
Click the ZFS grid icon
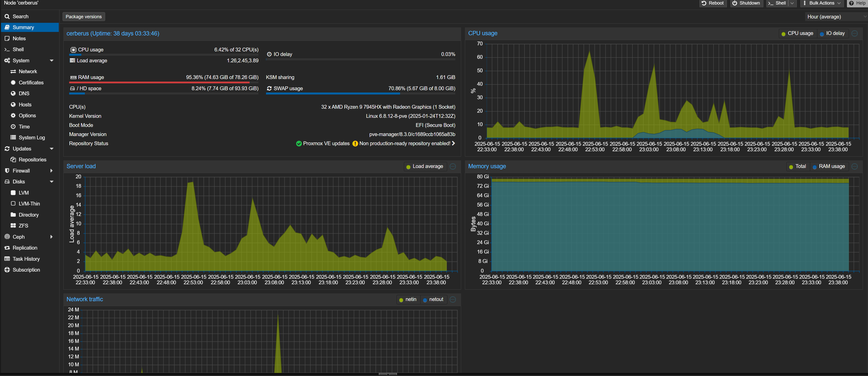click(13, 226)
